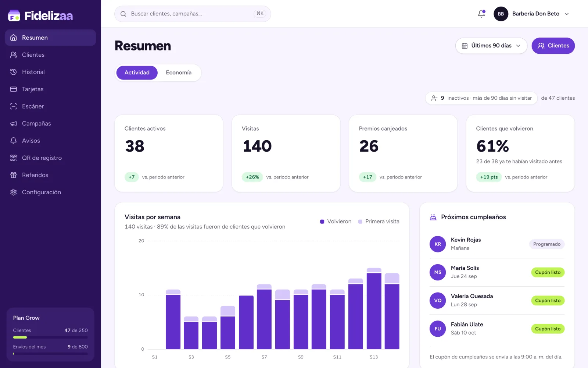
Task: Click the purple Clientes button
Action: (553, 46)
